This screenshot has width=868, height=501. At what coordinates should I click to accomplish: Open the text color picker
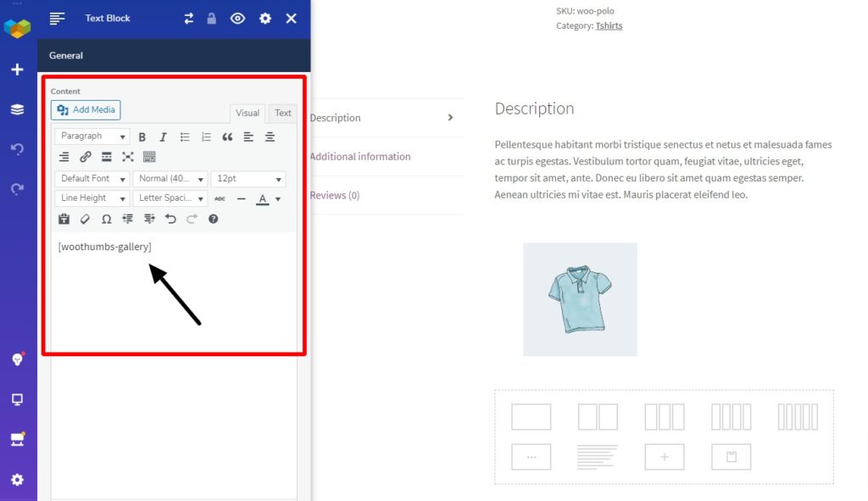(x=263, y=198)
